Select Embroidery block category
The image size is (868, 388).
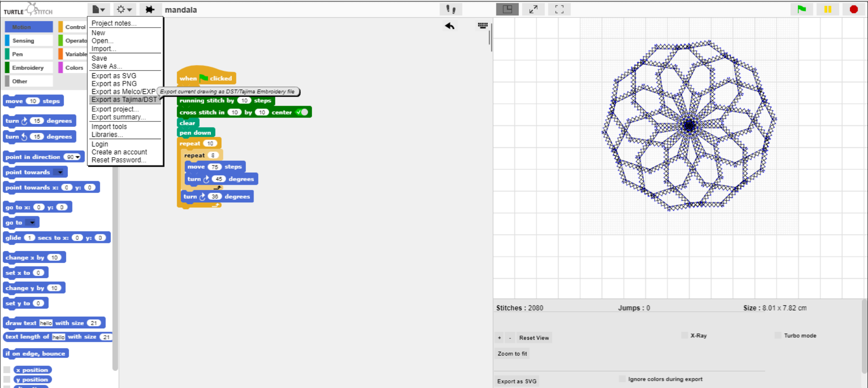point(29,68)
